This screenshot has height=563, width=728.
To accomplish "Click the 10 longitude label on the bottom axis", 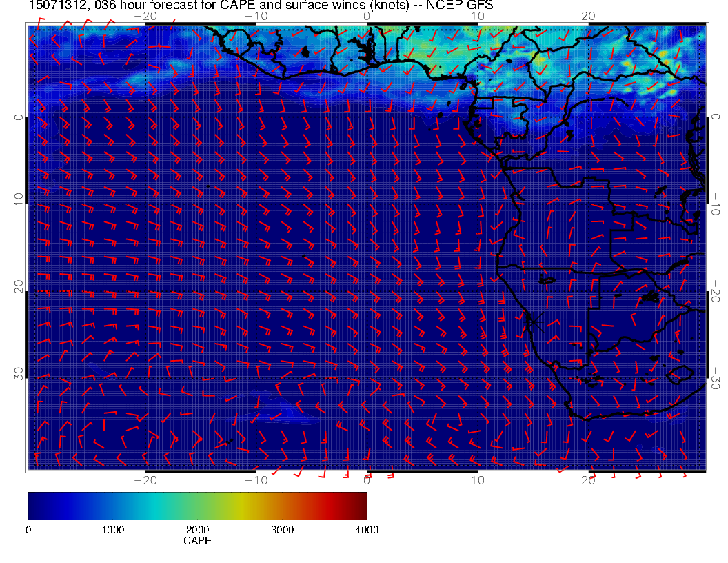I will [477, 480].
